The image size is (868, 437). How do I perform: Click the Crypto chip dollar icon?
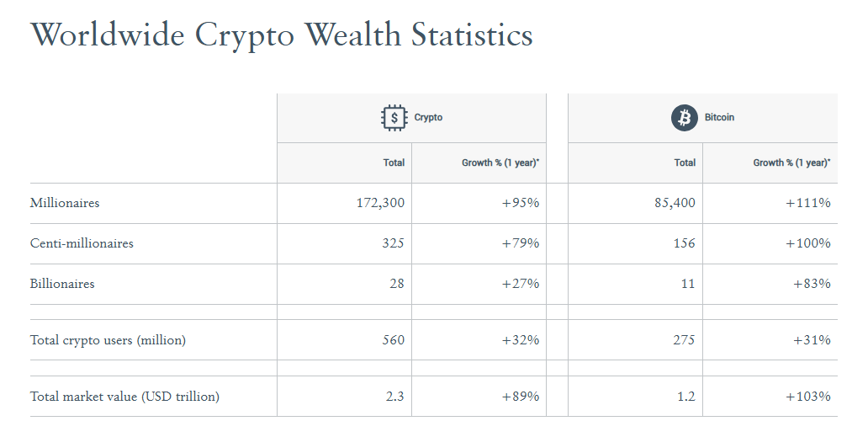394,118
